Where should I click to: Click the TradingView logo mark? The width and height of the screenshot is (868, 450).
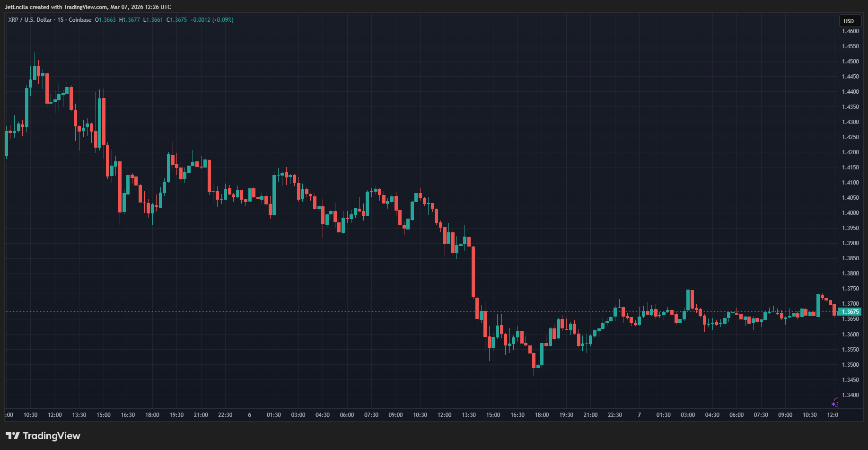point(13,435)
